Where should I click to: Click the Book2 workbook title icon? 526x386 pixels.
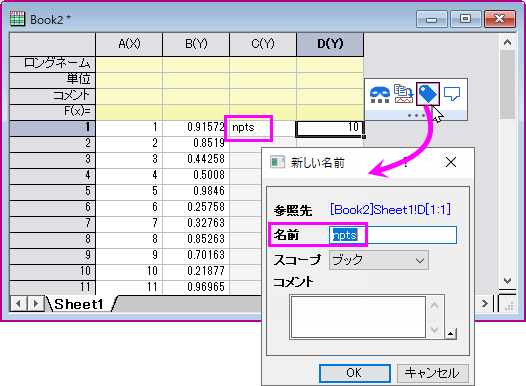(x=17, y=19)
